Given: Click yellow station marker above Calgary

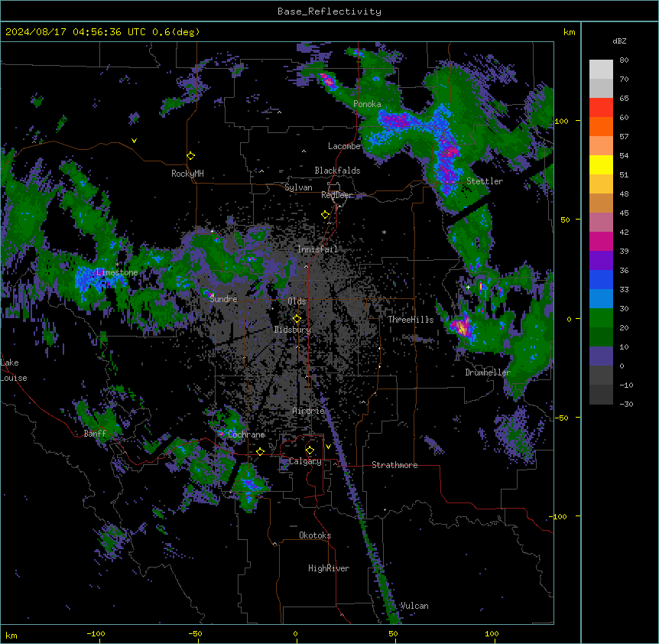Looking at the screenshot, I should pos(310,450).
